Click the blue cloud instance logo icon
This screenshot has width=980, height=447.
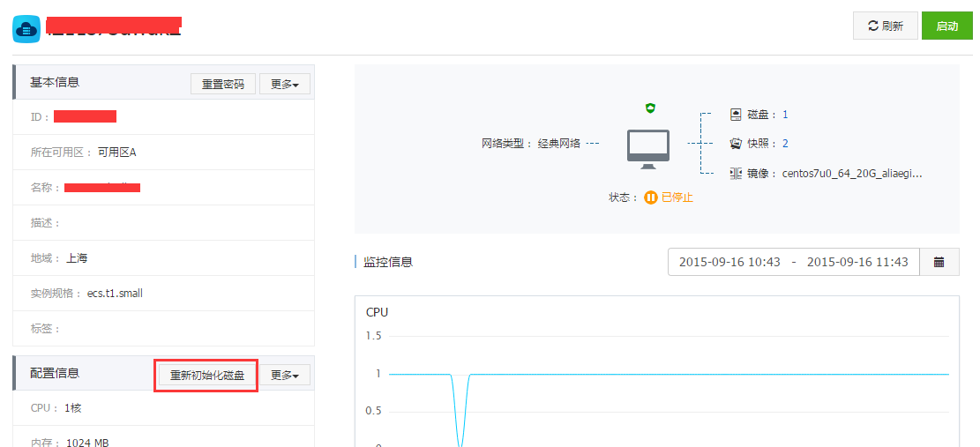pos(26,28)
